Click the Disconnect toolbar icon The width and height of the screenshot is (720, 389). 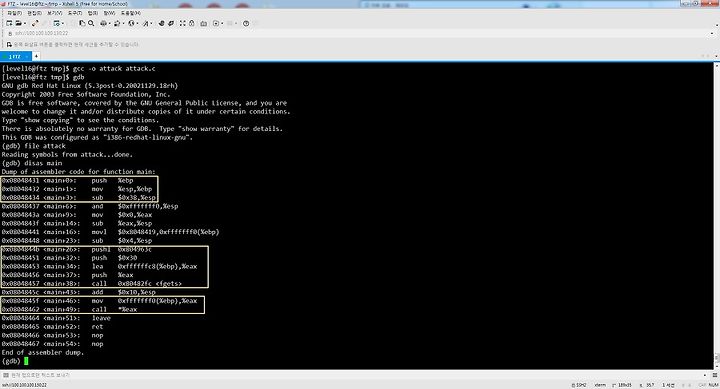point(35,23)
